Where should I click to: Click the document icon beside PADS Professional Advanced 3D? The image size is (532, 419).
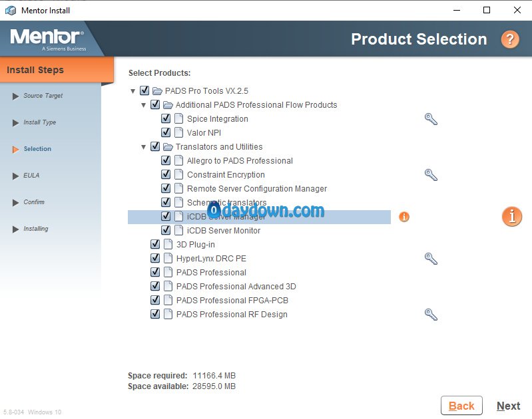tap(168, 286)
